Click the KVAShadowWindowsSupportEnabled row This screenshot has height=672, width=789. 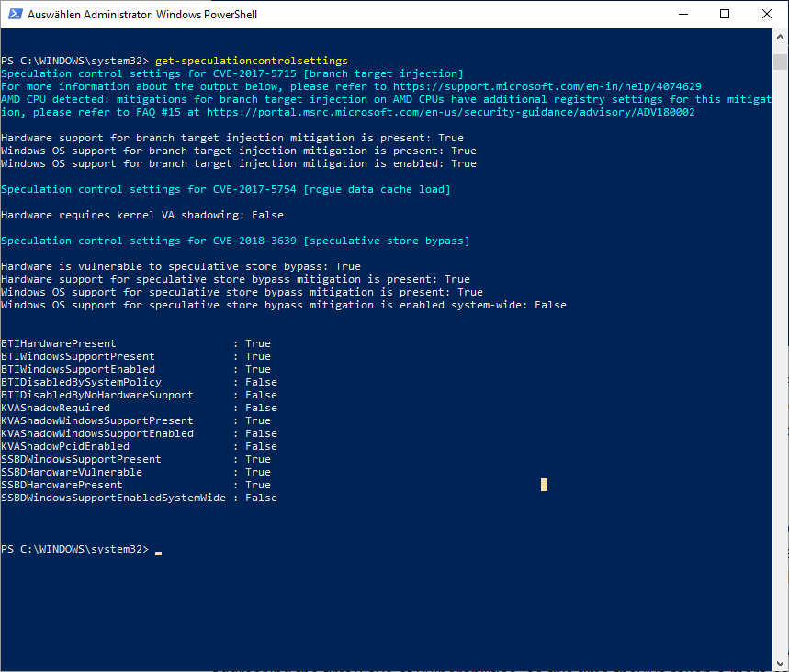coord(139,433)
